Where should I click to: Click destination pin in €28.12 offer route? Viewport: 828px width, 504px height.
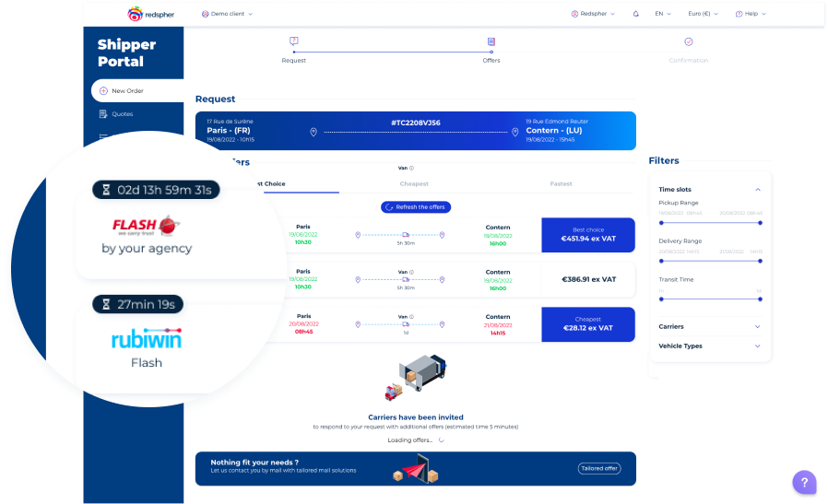[x=442, y=324]
